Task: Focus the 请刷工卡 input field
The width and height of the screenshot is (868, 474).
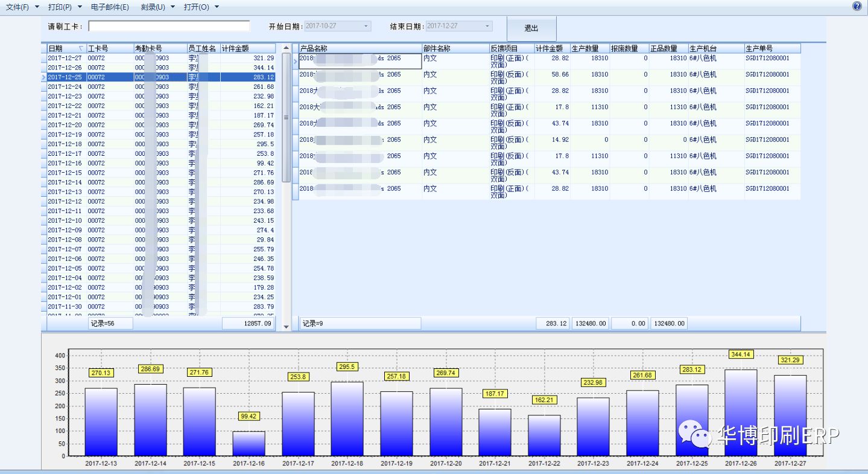Action: (169, 26)
